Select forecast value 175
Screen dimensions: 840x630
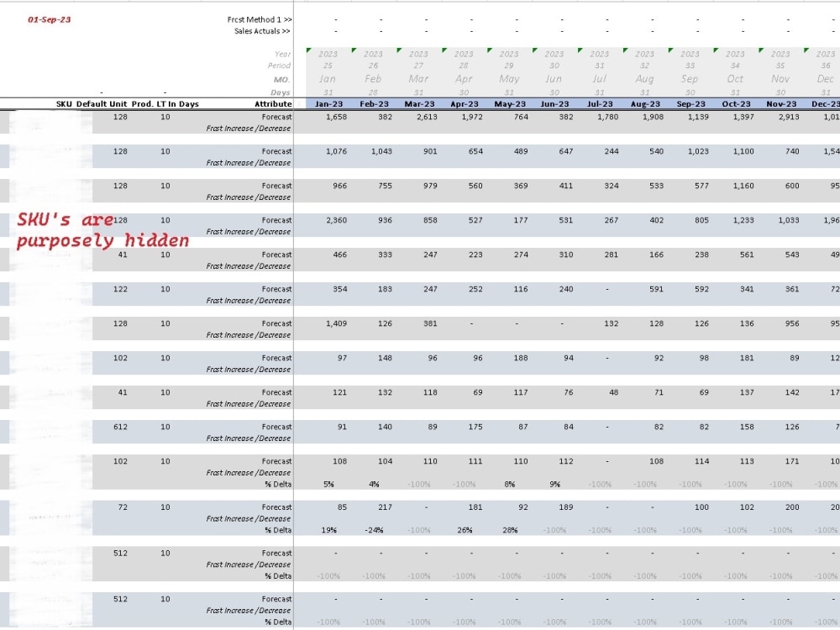coord(475,427)
